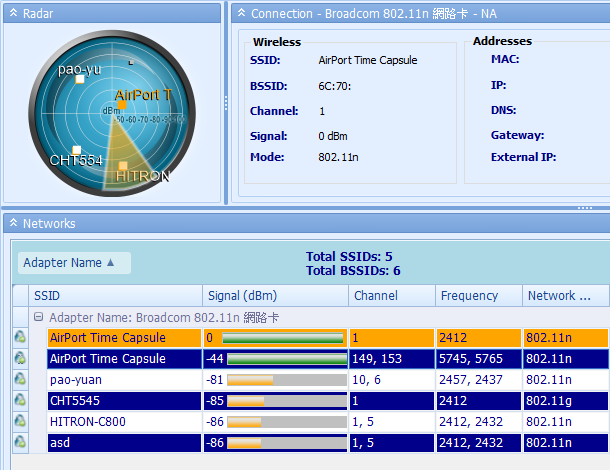Select the CHT554 marker on radar

tap(77, 150)
